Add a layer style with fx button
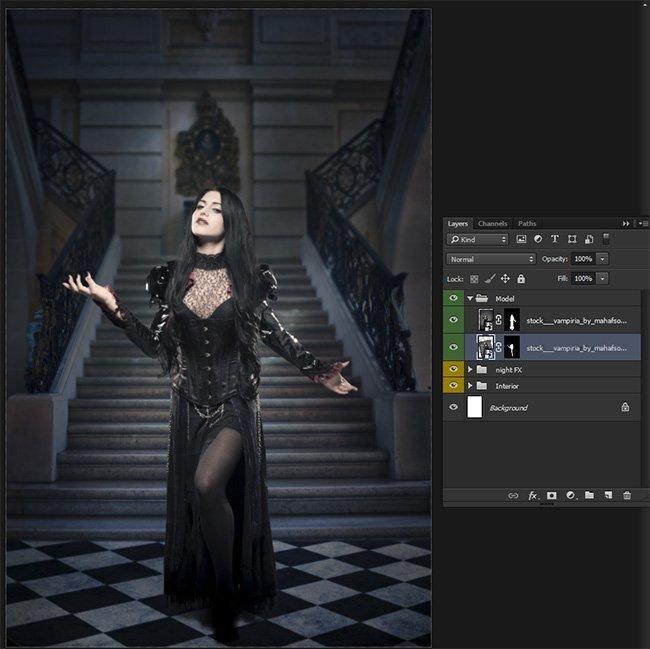The image size is (650, 649). [533, 495]
